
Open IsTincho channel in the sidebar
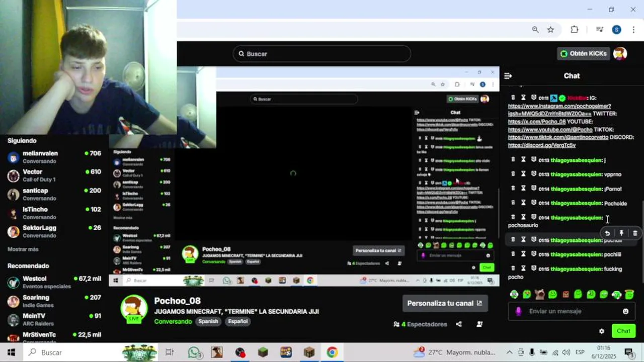[x=54, y=213]
